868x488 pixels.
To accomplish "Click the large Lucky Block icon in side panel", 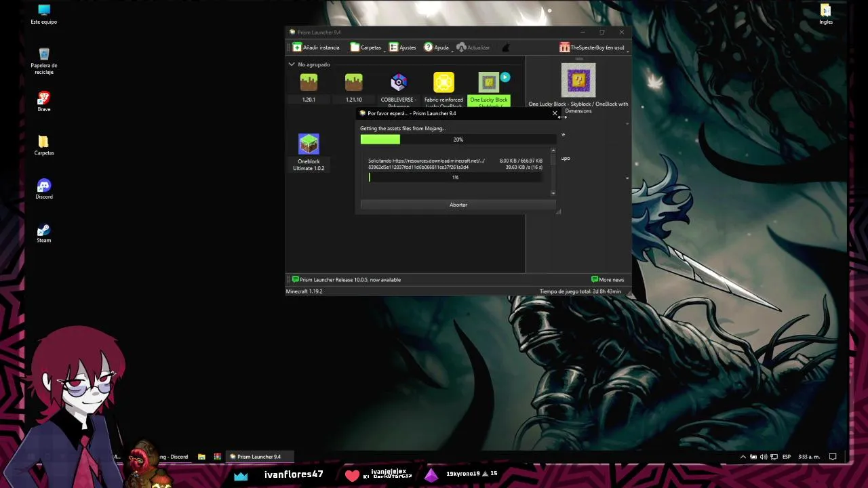I will point(578,80).
